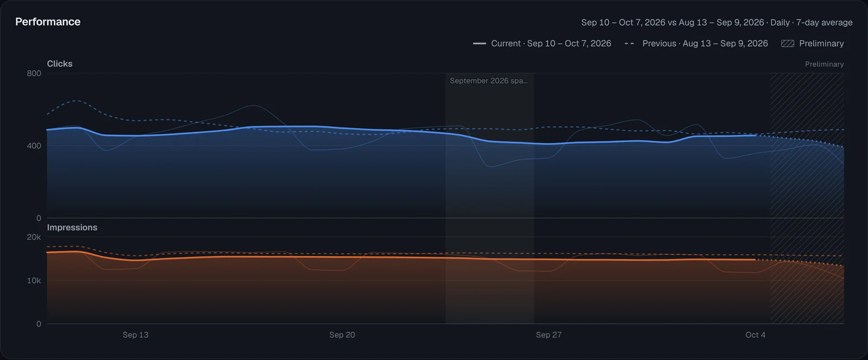Click the Preliminary legend text
The height and width of the screenshot is (360, 868).
pos(821,43)
